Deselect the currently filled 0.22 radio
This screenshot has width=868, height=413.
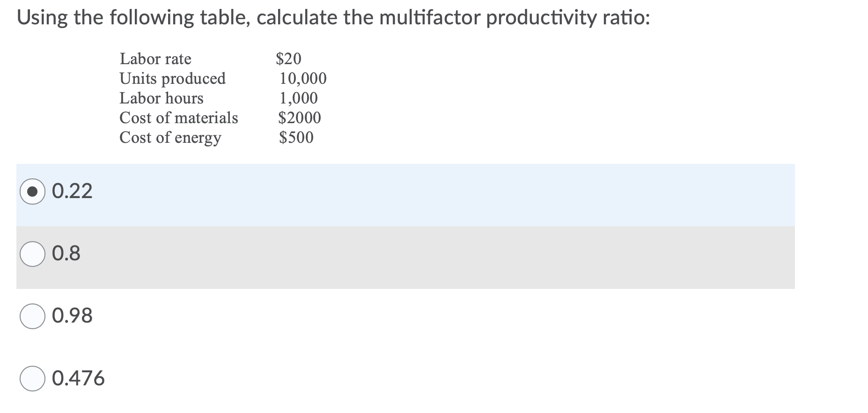32,191
